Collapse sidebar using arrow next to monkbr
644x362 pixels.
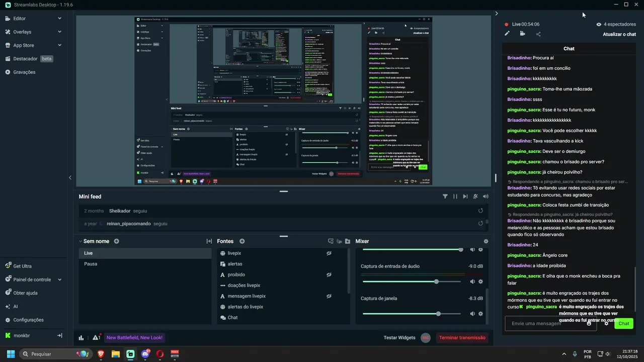(59, 335)
